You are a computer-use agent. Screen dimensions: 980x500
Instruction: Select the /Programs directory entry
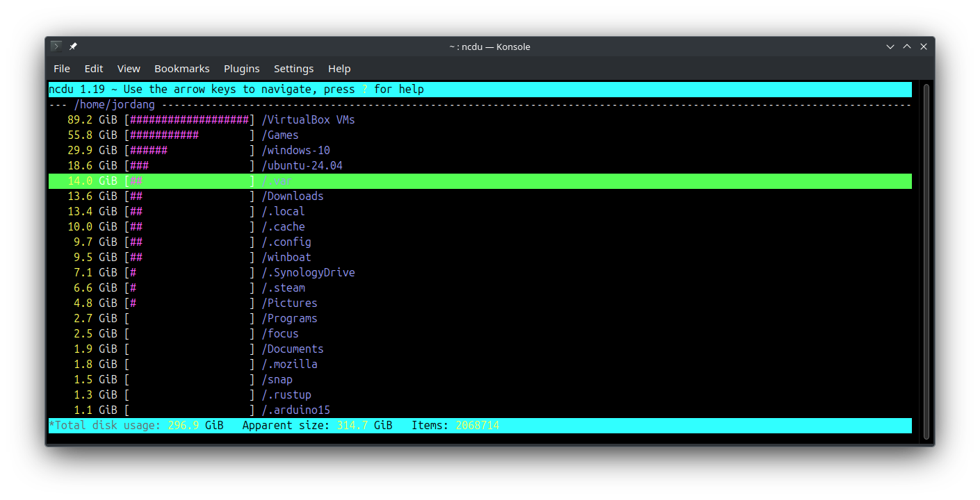[290, 318]
